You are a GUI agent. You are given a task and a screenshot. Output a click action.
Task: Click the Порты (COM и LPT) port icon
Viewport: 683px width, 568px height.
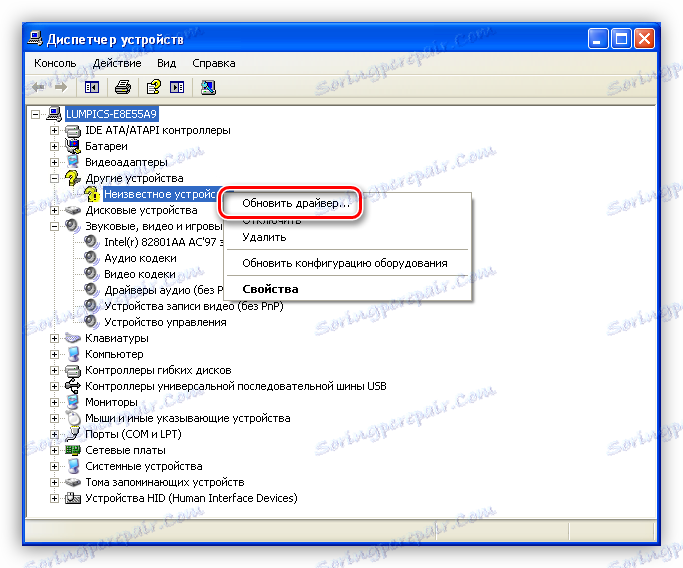[x=74, y=434]
